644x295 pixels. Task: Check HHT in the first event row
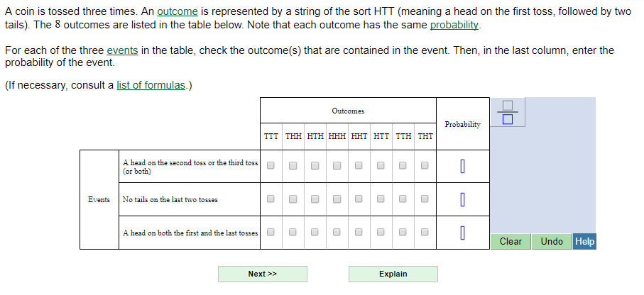click(359, 166)
